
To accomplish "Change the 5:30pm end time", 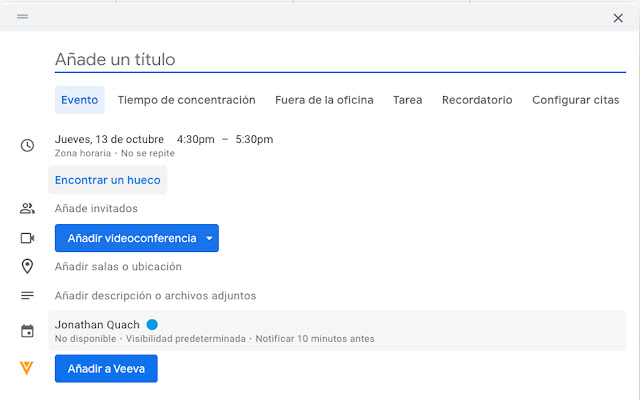I will pos(254,139).
